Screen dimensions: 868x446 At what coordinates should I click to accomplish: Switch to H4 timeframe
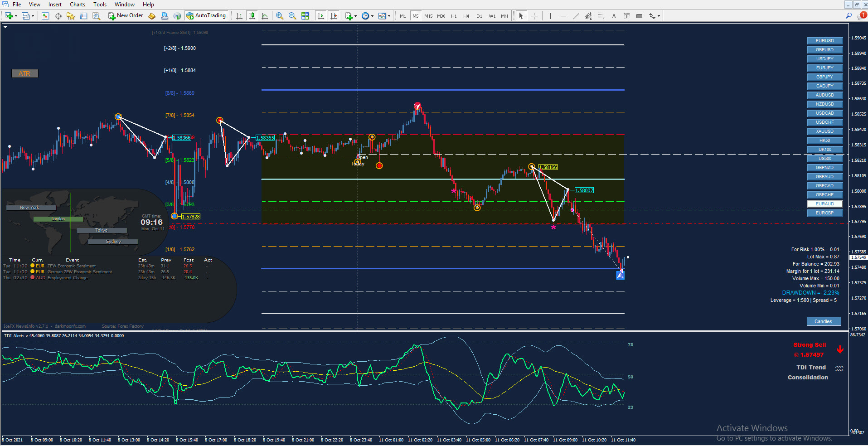coord(466,16)
